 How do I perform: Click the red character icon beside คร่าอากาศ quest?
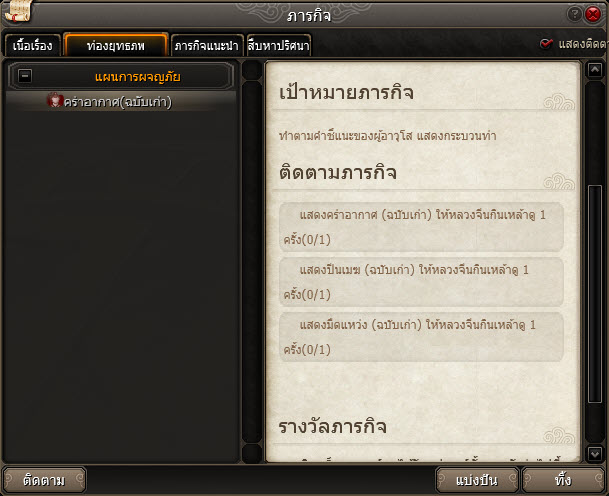(55, 100)
